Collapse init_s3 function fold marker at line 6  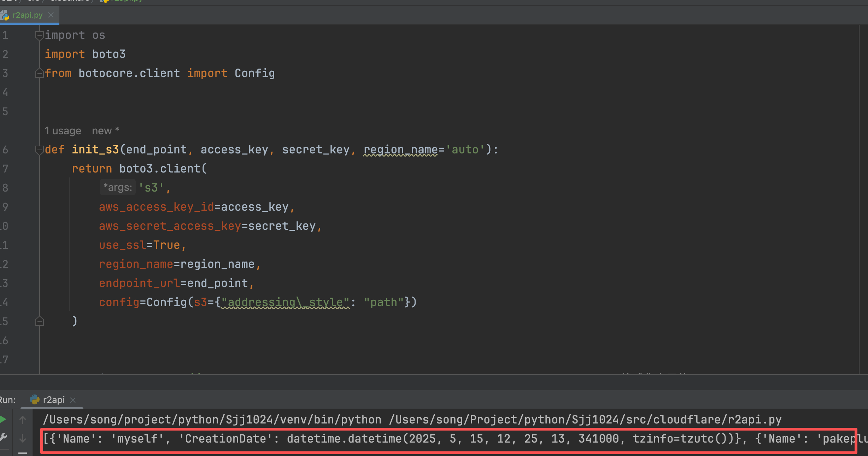[39, 150]
